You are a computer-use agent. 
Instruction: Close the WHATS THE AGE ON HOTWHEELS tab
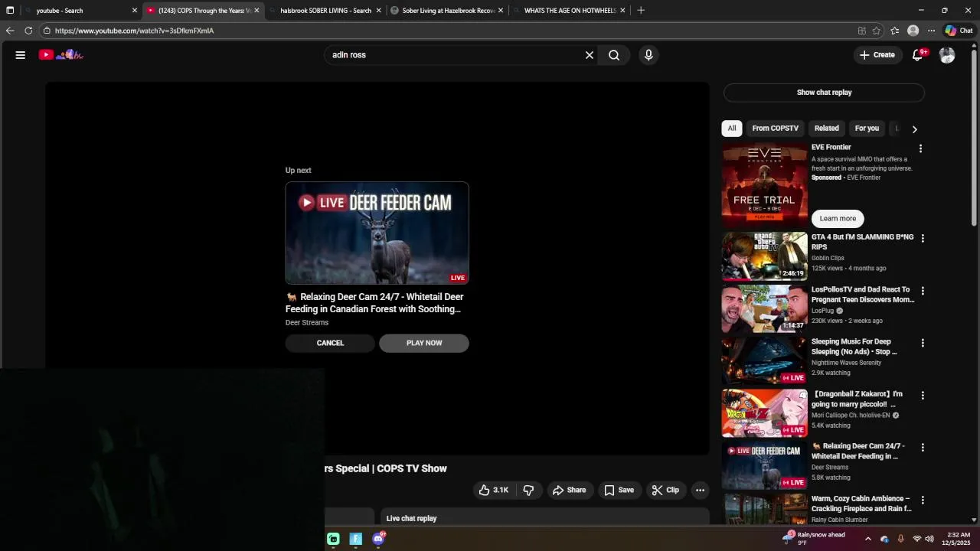point(622,11)
